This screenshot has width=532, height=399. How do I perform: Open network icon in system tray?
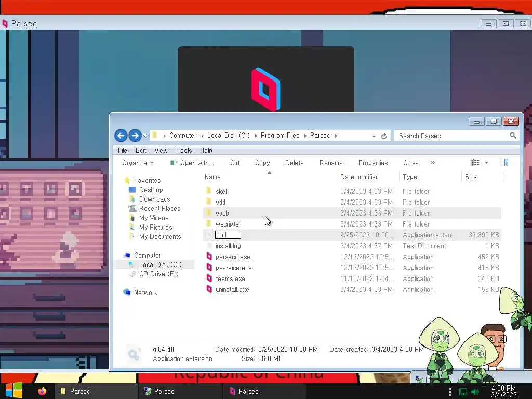(x=463, y=392)
